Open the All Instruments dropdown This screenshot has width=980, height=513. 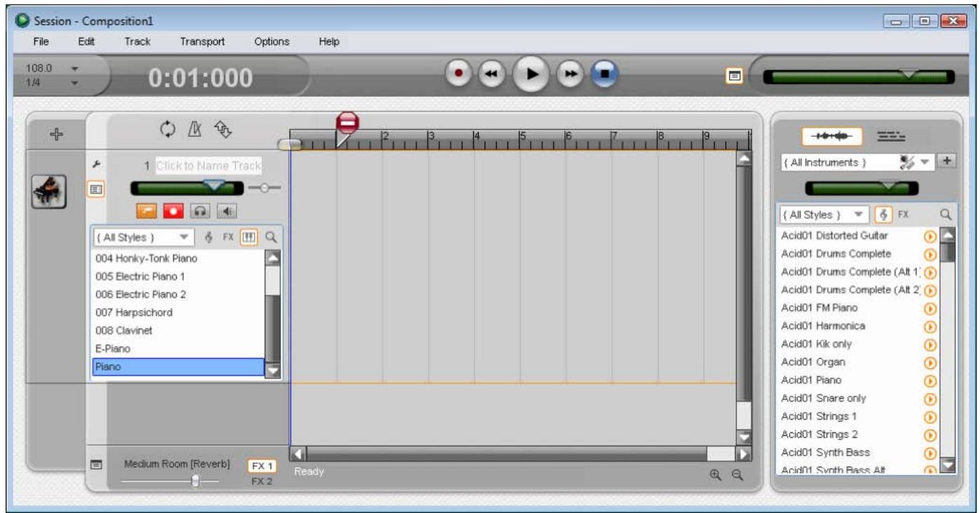[x=859, y=162]
